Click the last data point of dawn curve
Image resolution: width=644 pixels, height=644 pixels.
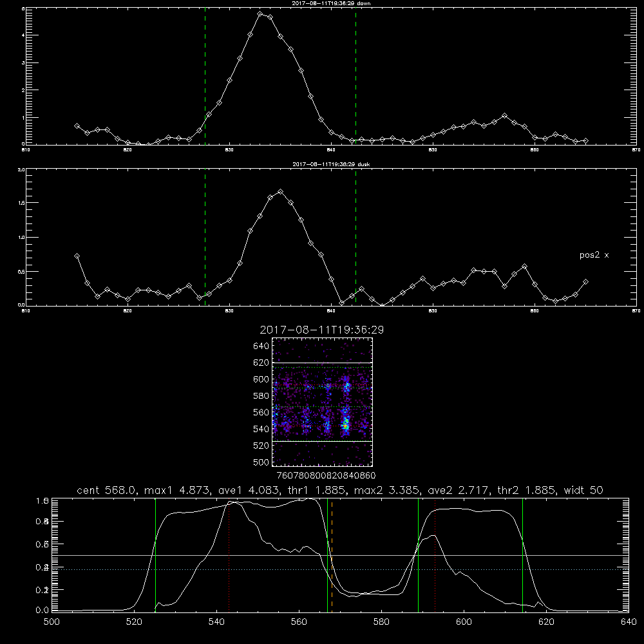click(x=585, y=140)
